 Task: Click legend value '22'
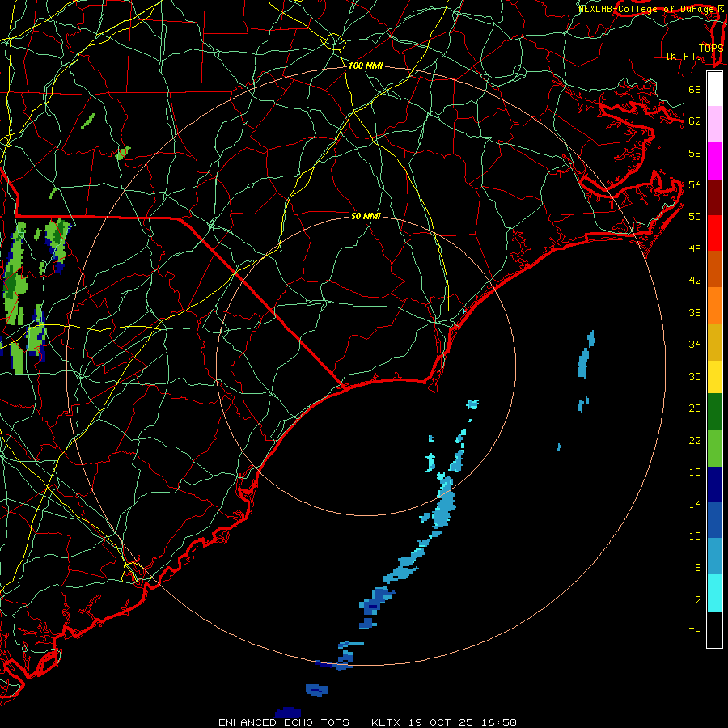pyautogui.click(x=695, y=441)
